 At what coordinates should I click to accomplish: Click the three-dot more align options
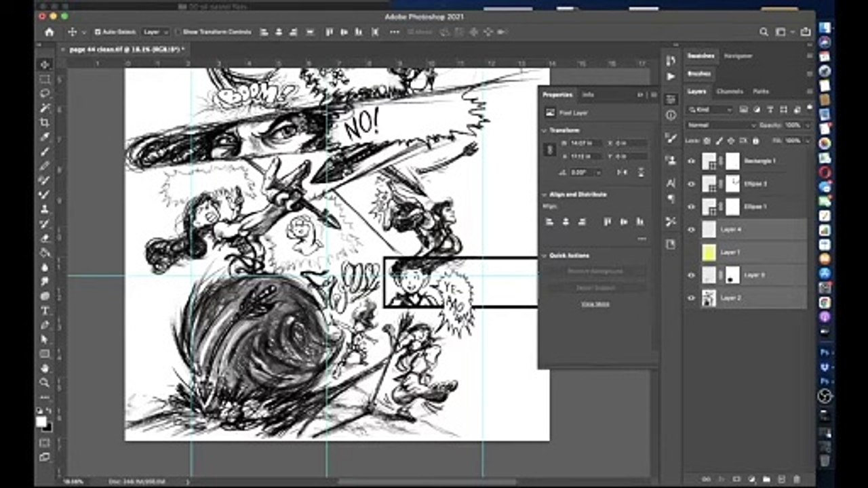click(642, 239)
